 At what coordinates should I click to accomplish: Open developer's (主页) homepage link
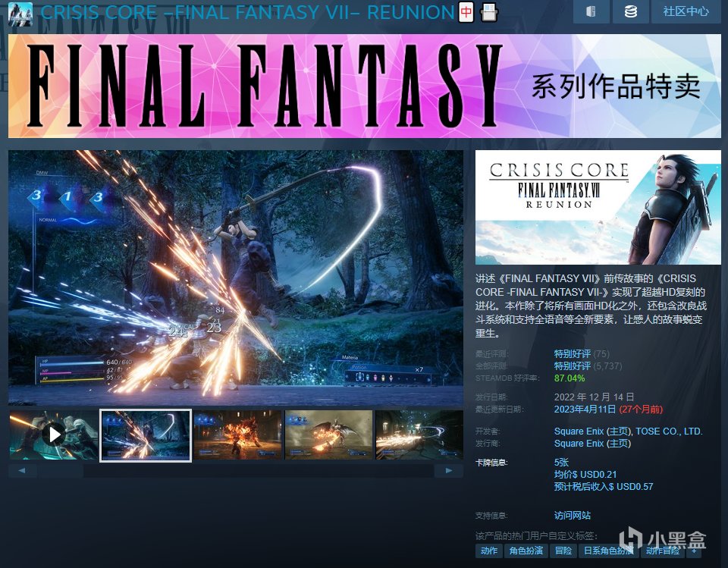click(619, 431)
